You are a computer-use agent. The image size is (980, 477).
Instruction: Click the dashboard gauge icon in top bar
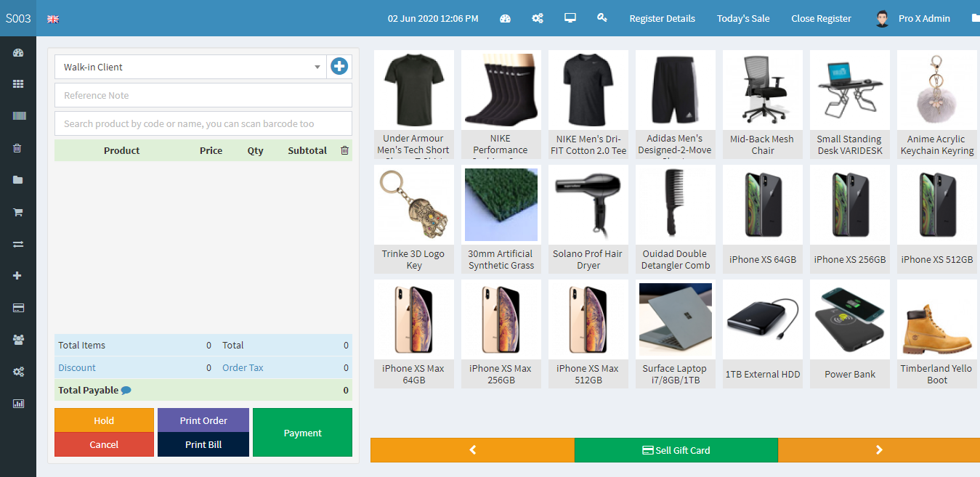[x=506, y=18]
